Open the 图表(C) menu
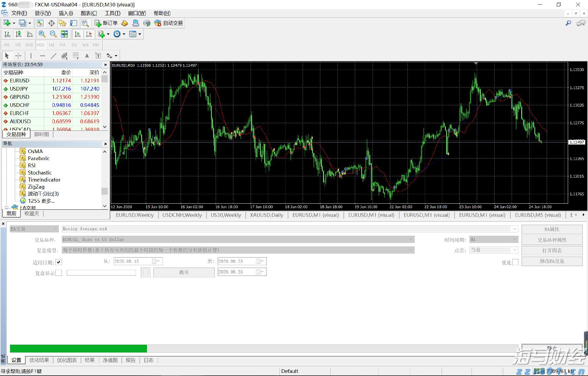This screenshot has width=588, height=376. pyautogui.click(x=89, y=13)
